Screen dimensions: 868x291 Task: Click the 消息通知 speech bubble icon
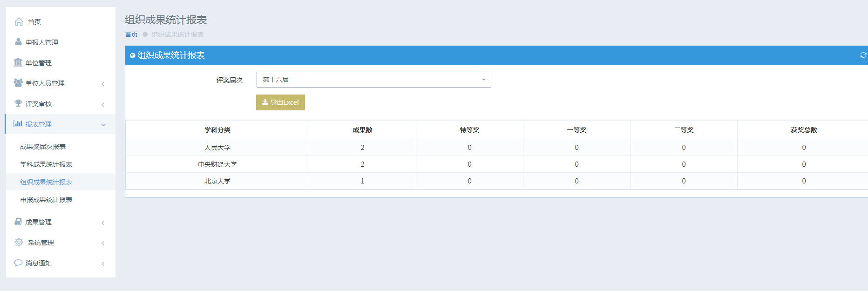tap(18, 263)
